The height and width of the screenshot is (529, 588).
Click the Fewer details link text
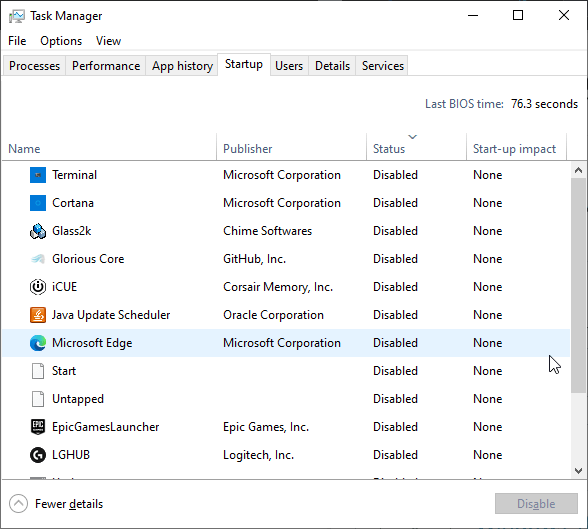tap(69, 504)
